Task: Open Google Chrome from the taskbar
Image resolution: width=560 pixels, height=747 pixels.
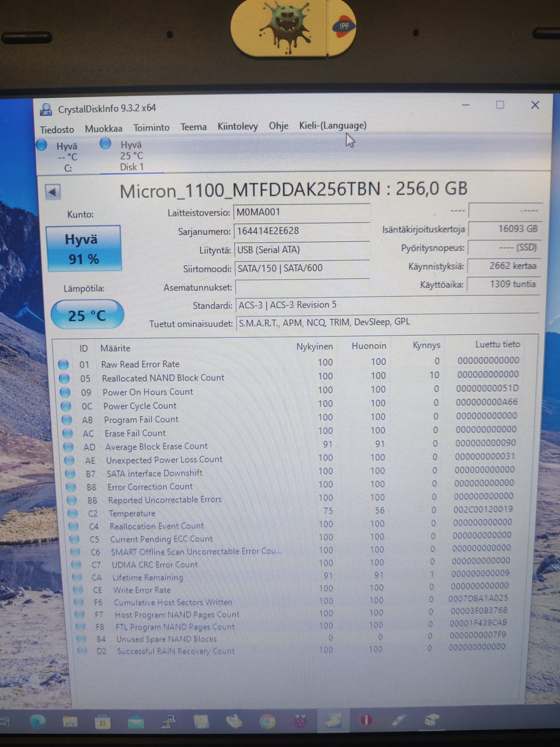Action: pyautogui.click(x=267, y=722)
